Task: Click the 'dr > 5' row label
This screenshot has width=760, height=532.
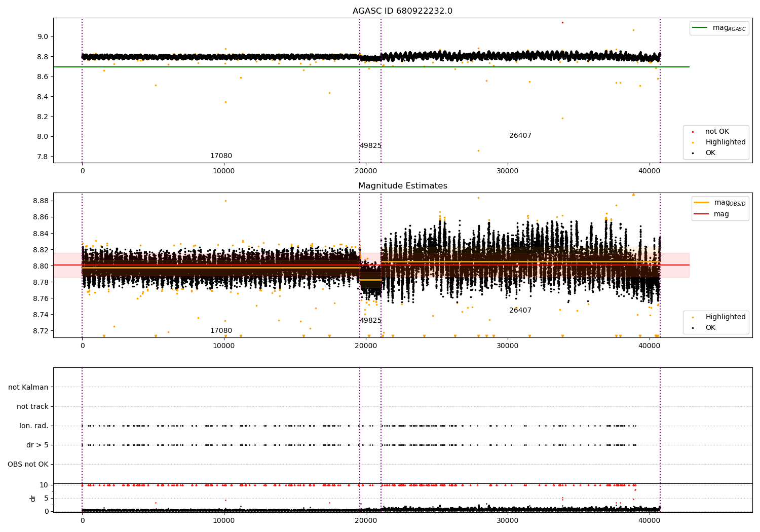Action: [37, 445]
